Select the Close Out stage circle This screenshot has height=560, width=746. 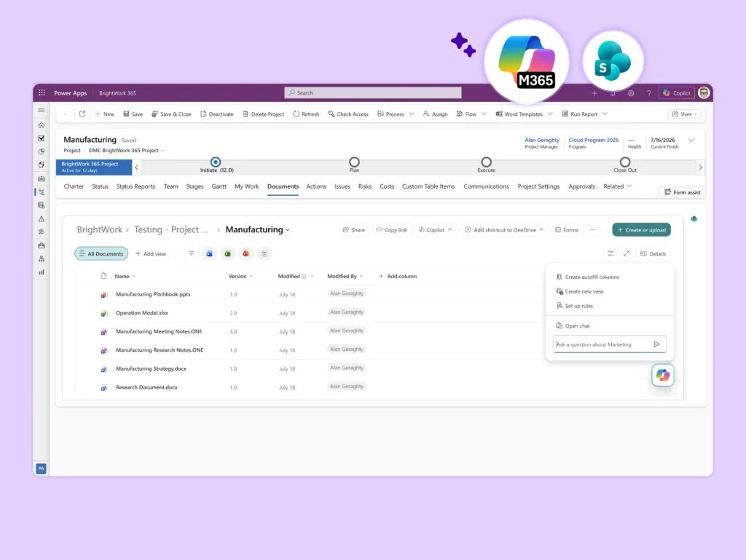click(x=624, y=162)
